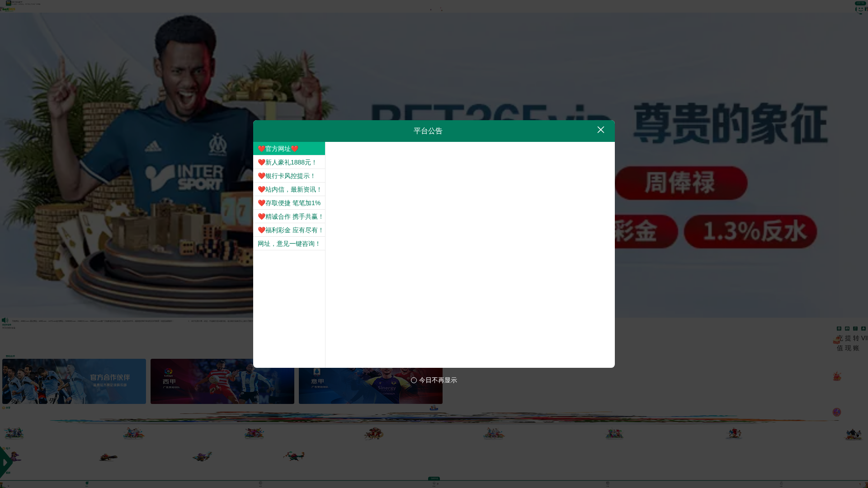
Task: Click the speaker announcement icon
Action: coord(5,320)
